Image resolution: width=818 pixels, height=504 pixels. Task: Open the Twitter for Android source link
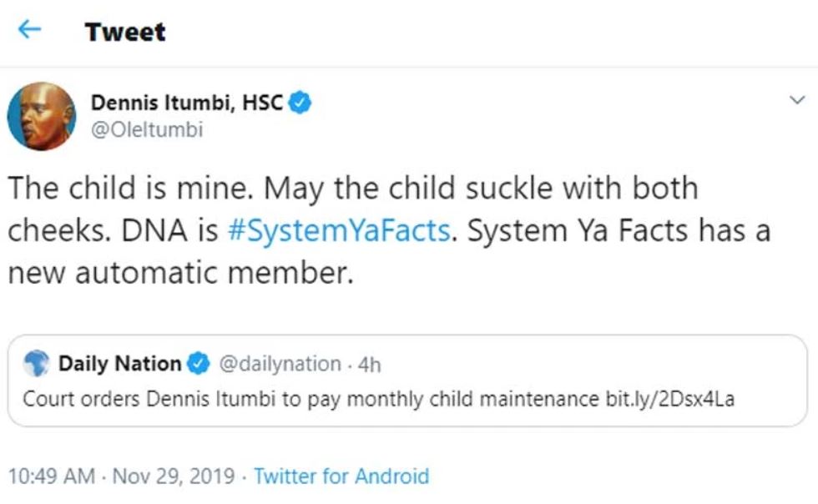click(x=341, y=476)
